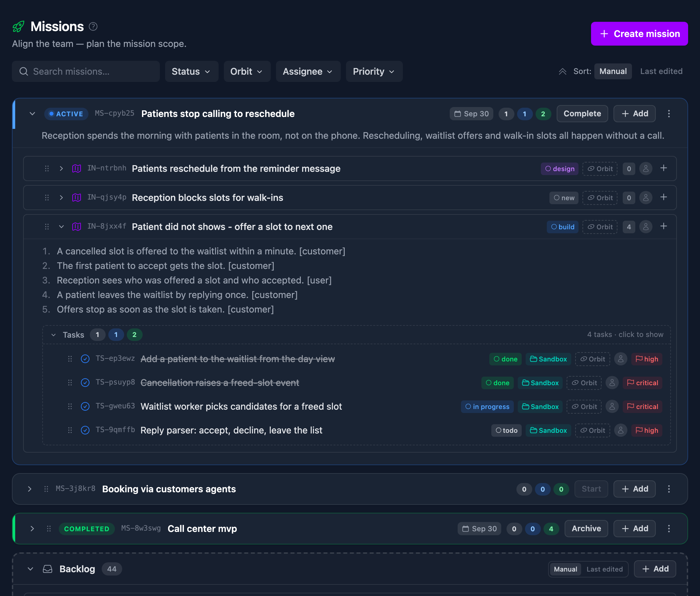Expand the Call center mvp mission
The width and height of the screenshot is (700, 596).
tap(32, 528)
